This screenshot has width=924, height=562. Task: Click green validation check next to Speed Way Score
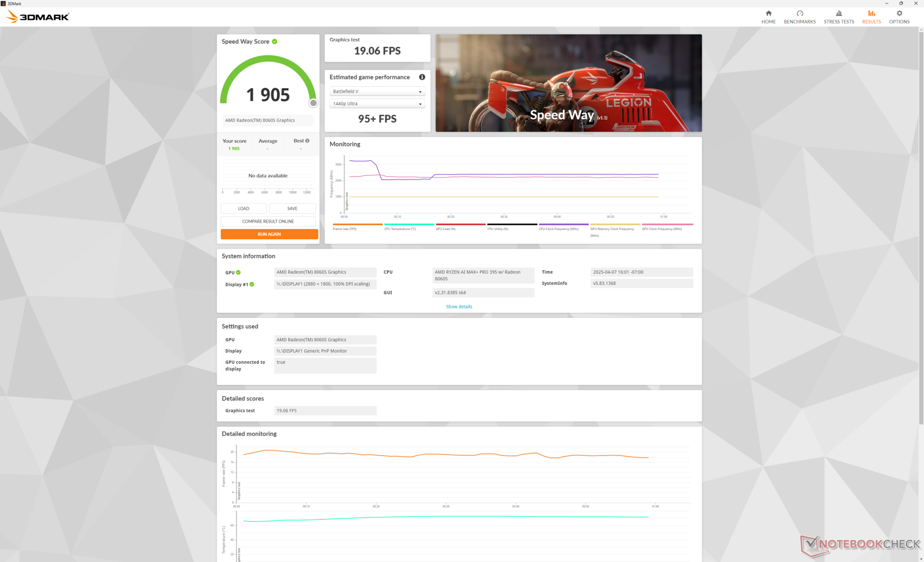(274, 41)
